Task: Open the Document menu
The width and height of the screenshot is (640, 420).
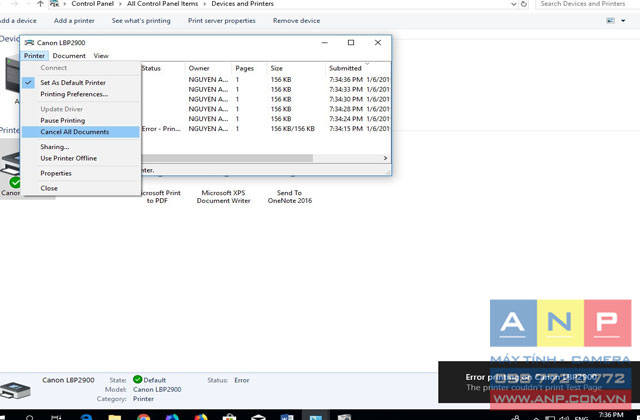Action: pos(69,56)
